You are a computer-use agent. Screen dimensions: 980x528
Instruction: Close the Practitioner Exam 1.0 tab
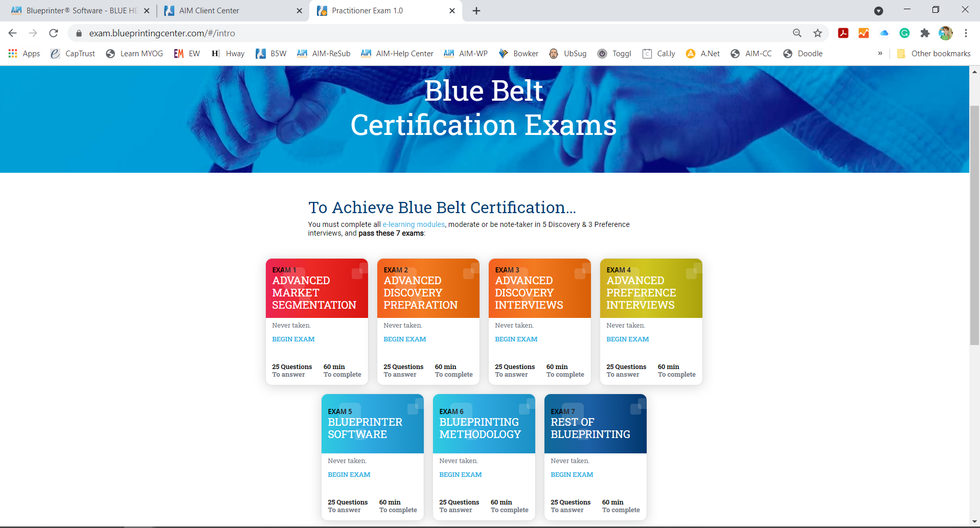tap(452, 11)
